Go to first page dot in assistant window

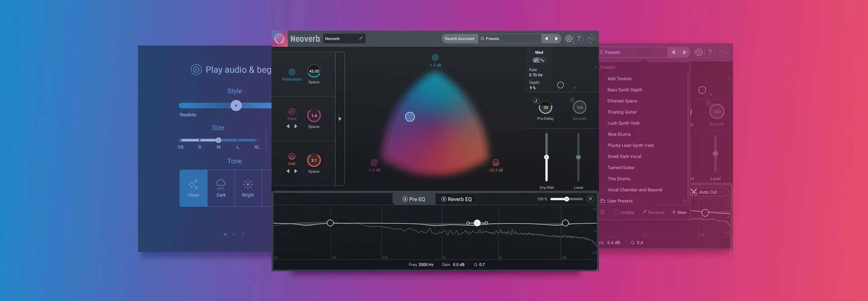[225, 234]
